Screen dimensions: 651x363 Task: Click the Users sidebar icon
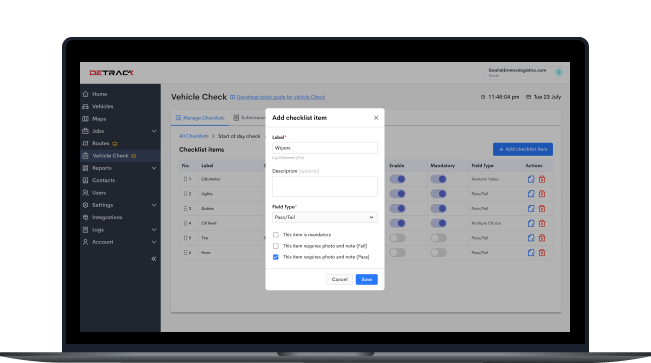[x=86, y=193]
